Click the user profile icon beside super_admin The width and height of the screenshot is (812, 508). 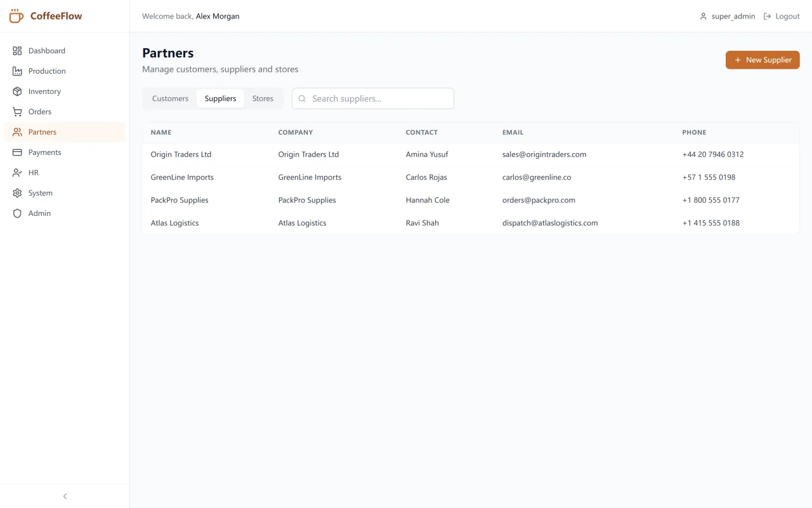[703, 17]
